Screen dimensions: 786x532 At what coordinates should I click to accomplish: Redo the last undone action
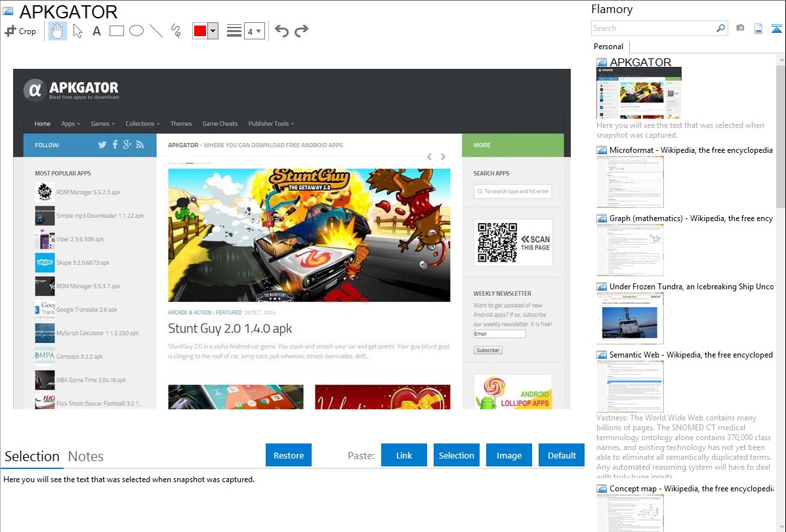(x=301, y=31)
